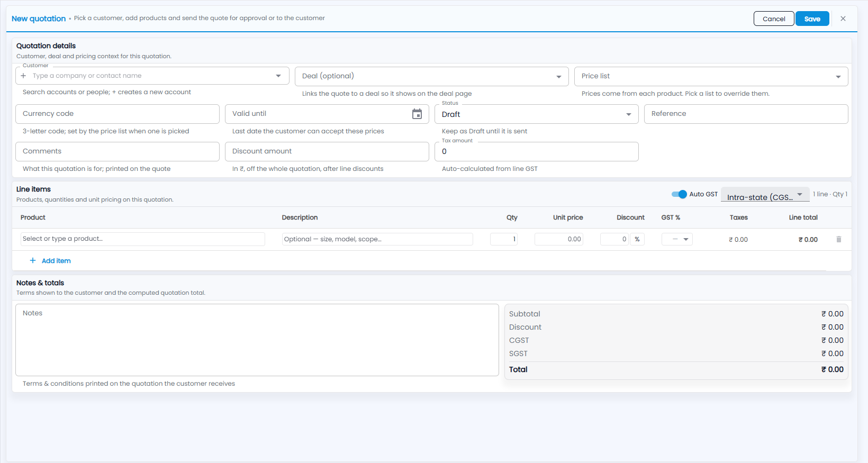Click the SGST row in totals

pos(676,353)
